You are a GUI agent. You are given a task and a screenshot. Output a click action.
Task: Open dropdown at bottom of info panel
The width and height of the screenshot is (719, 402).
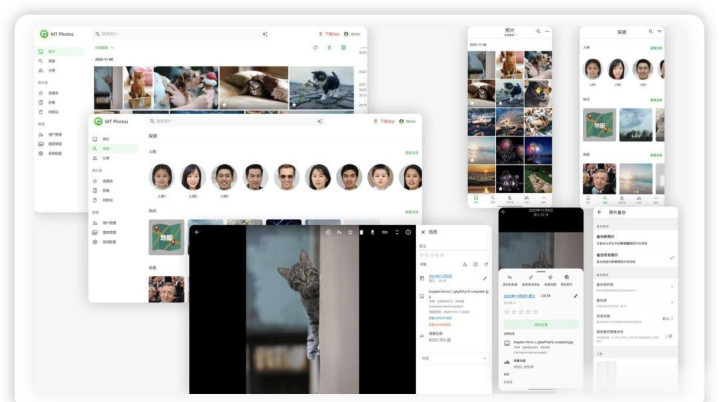pyautogui.click(x=454, y=358)
